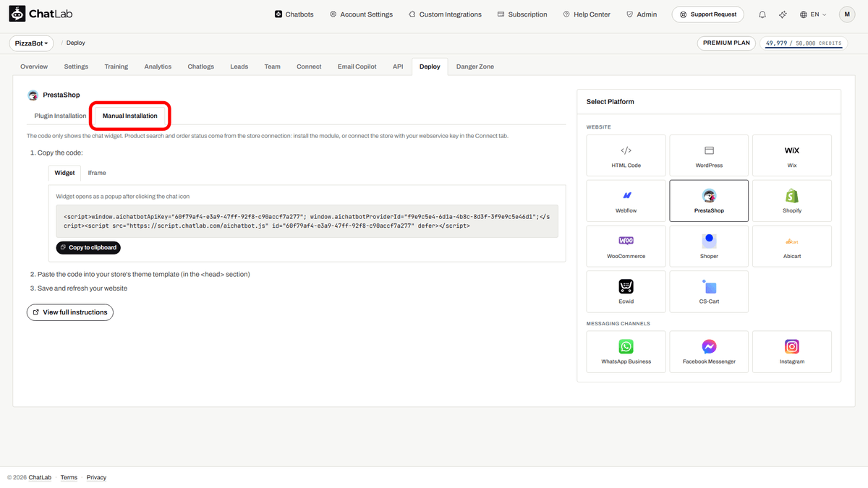Click the credits usage progress indicator
This screenshot has height=488, width=868.
point(803,43)
